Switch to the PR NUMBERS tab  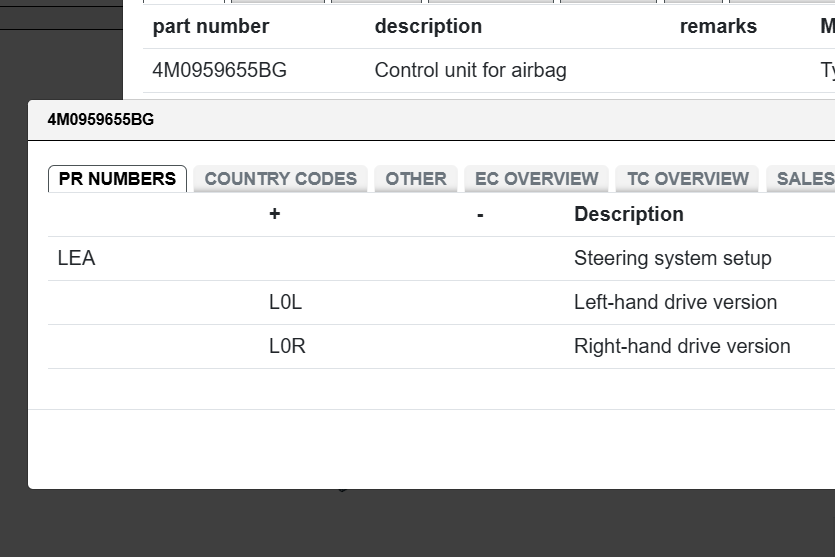[x=117, y=179]
